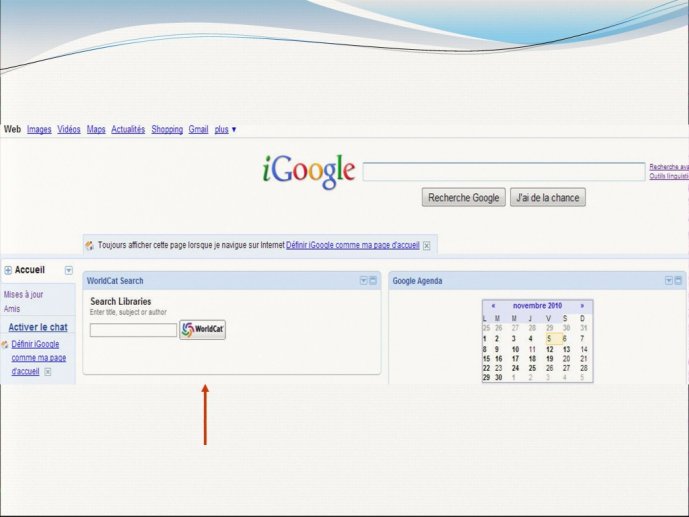Open Amis in the sidebar
Viewport: 689px width, 517px height.
[x=12, y=309]
